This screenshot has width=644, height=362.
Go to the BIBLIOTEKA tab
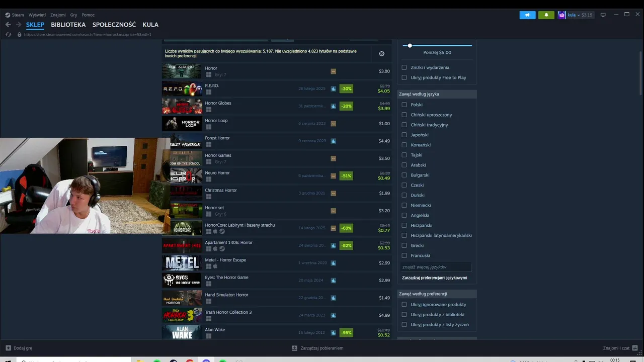[x=68, y=25]
